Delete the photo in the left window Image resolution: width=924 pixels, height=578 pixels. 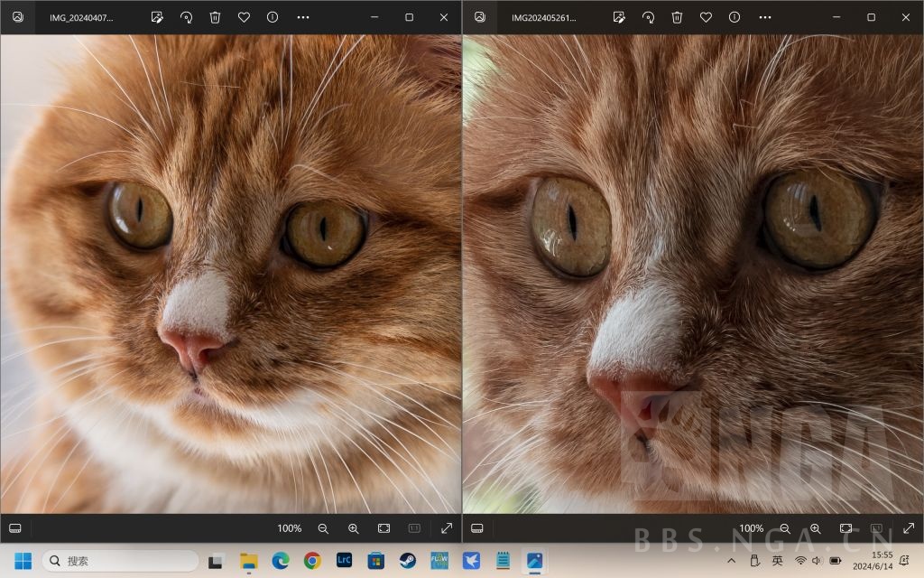215,17
